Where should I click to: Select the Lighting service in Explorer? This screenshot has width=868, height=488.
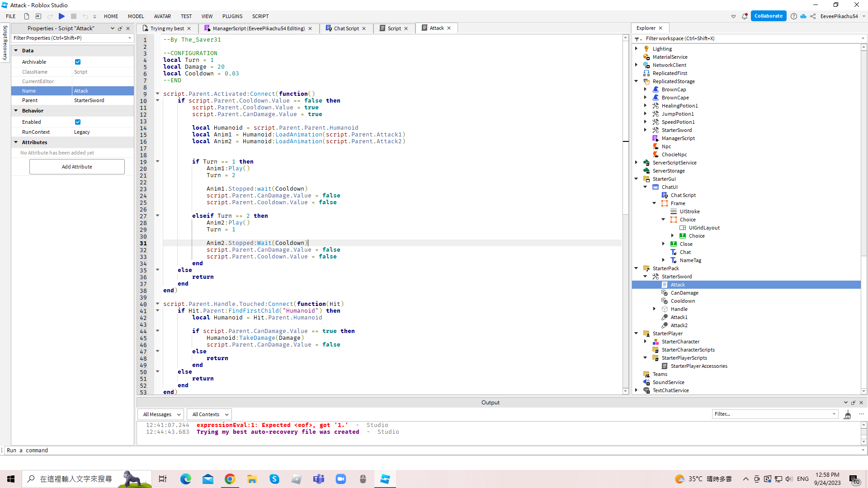click(x=662, y=49)
